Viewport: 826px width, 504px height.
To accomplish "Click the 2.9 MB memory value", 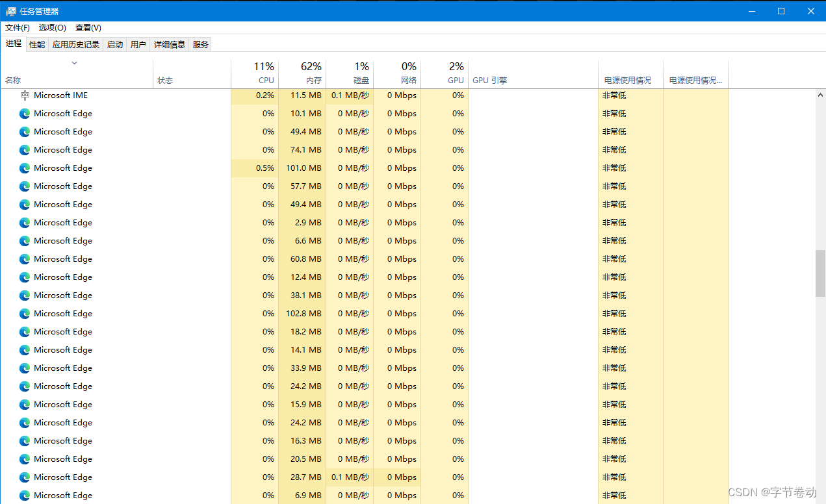I will pyautogui.click(x=308, y=223).
